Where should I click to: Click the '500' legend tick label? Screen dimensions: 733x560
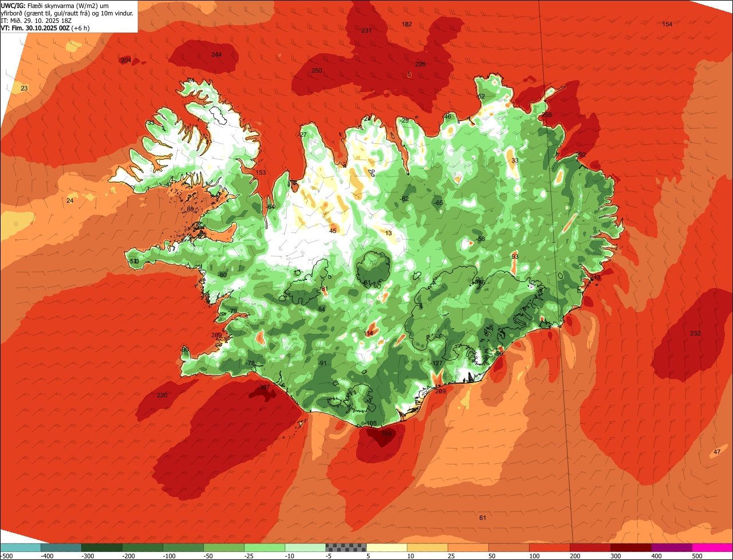click(x=697, y=555)
